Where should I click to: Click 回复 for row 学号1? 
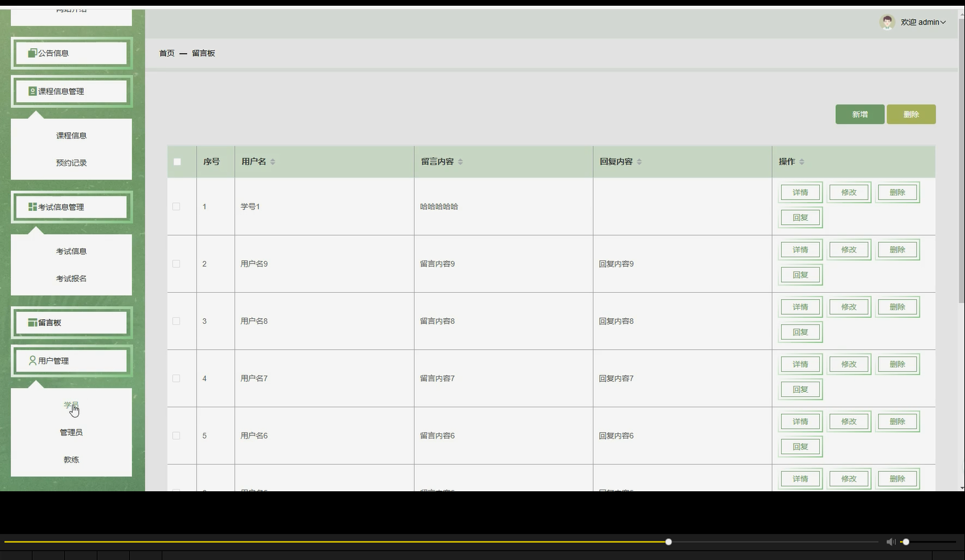point(801,218)
